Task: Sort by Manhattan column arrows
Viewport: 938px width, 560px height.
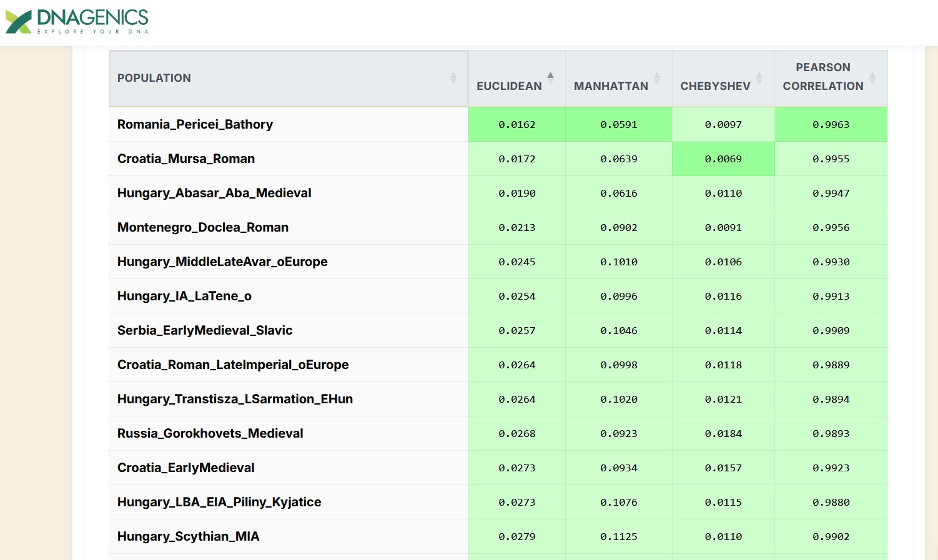Action: (657, 78)
